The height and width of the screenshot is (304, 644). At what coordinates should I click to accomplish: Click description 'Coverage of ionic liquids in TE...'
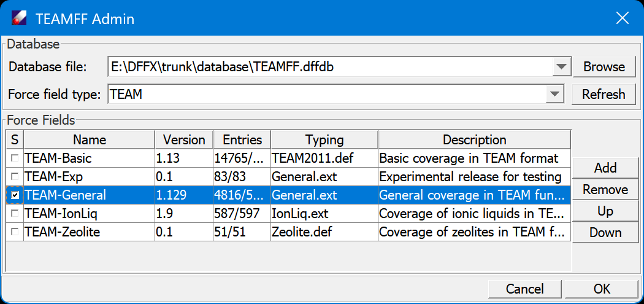click(474, 214)
